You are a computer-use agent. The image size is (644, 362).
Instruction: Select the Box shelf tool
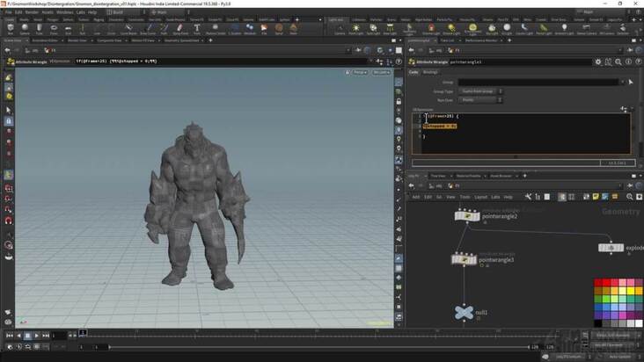click(11, 29)
